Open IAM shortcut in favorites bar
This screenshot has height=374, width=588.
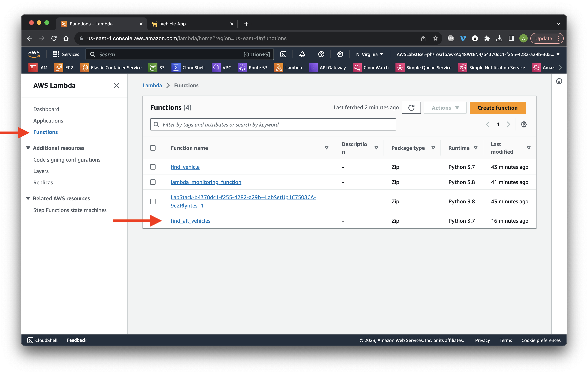[38, 68]
